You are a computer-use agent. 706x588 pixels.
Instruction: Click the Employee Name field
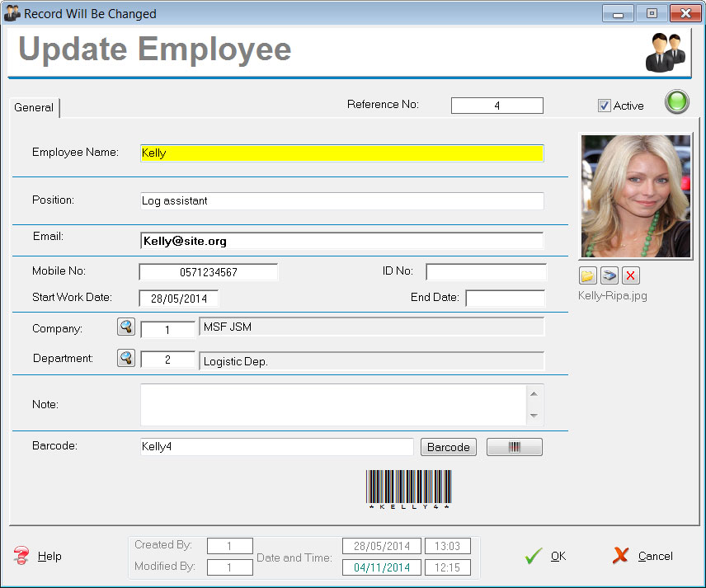point(341,153)
